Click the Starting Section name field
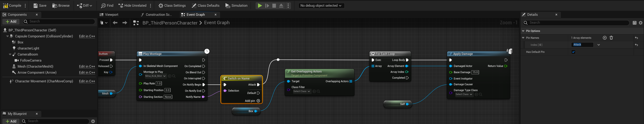Viewport: 644px width, 124px height. coord(168,97)
